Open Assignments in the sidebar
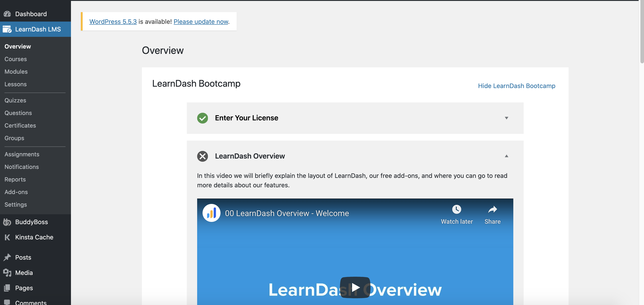This screenshot has height=305, width=644. [22, 154]
